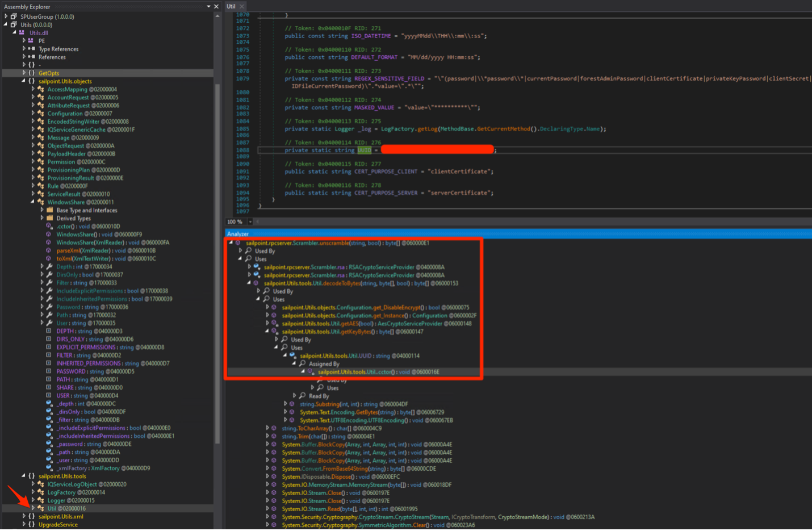The height and width of the screenshot is (531, 812).
Task: Click the parseXml method icon
Action: (49, 250)
